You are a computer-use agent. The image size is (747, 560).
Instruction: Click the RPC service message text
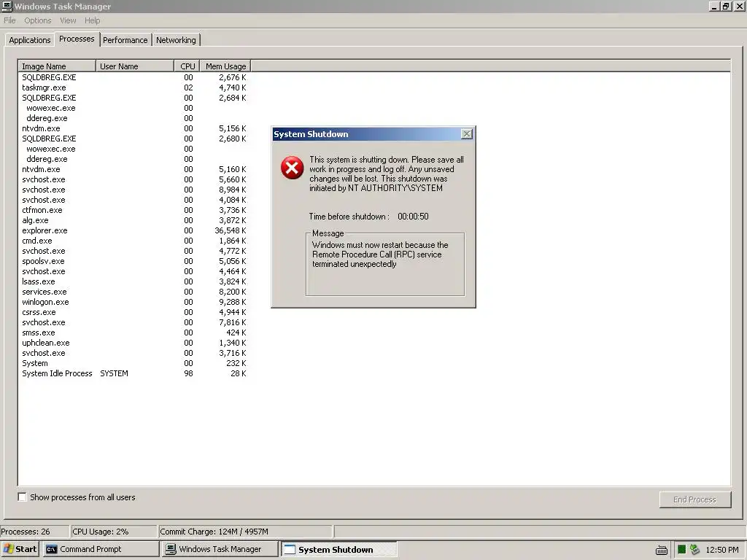tap(380, 254)
